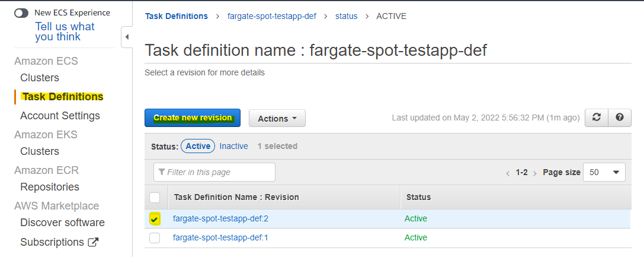Viewport: 644px width, 257px height.
Task: Sort by Task Definition Name : Revision header
Action: (x=236, y=197)
